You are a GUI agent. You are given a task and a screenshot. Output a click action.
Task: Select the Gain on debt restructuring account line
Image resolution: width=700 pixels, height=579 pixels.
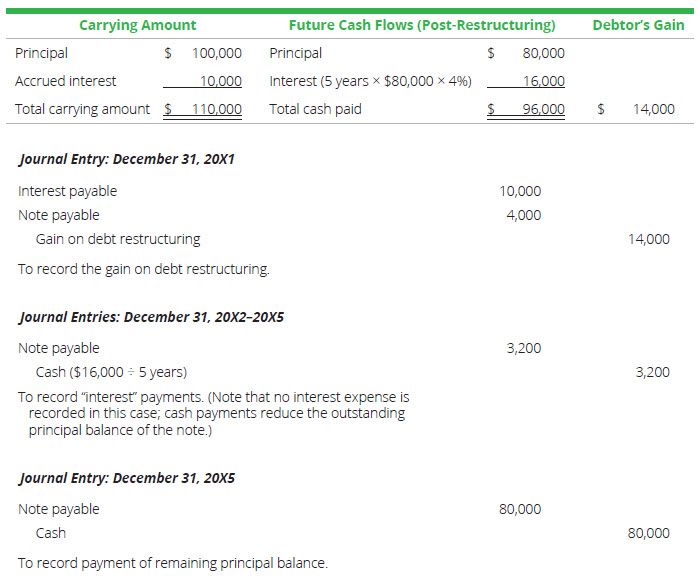click(x=118, y=239)
